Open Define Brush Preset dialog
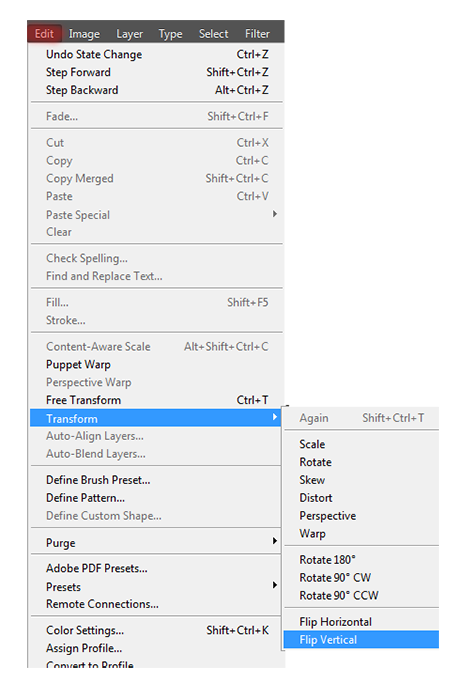Image resolution: width=461 pixels, height=700 pixels. [x=155, y=480]
